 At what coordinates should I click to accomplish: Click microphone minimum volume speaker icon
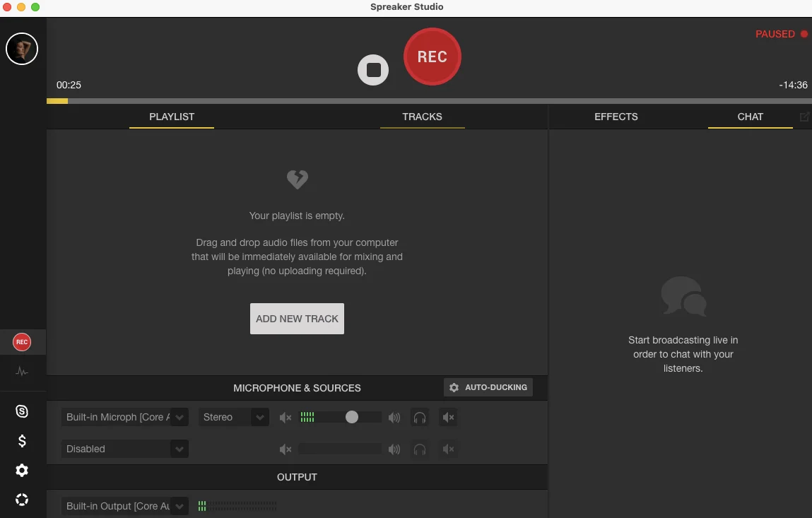pyautogui.click(x=286, y=418)
